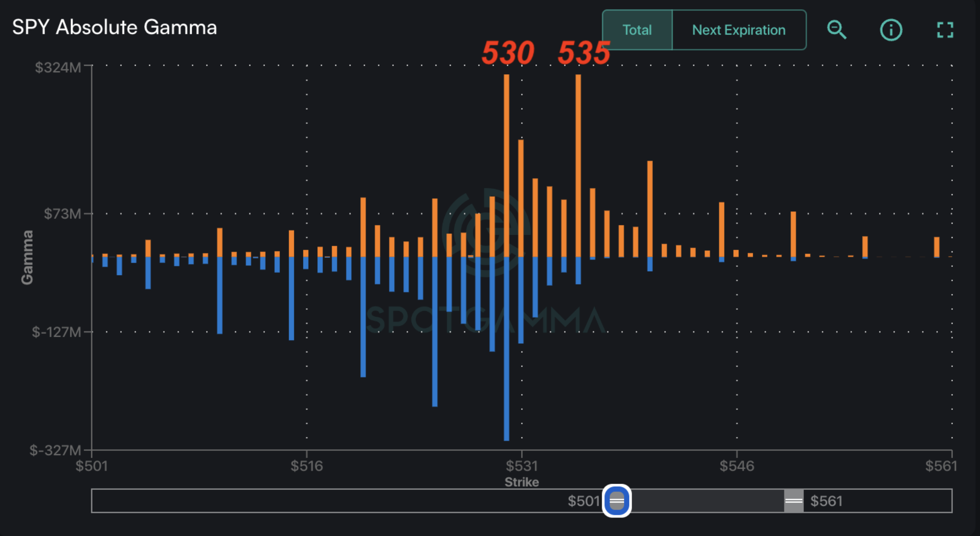Click the tallest orange bar at 530
Screen dimensions: 980x536
coord(506,163)
